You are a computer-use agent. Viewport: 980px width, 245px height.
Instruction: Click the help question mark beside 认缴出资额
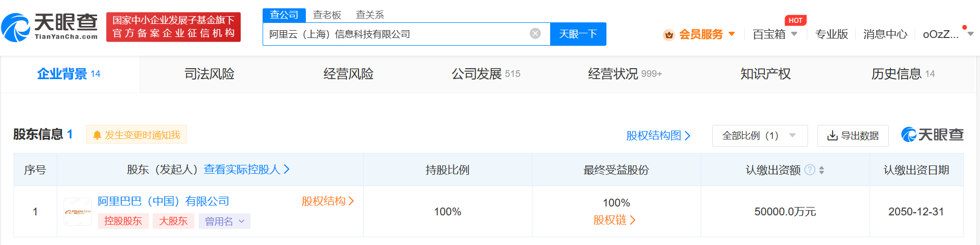click(810, 170)
